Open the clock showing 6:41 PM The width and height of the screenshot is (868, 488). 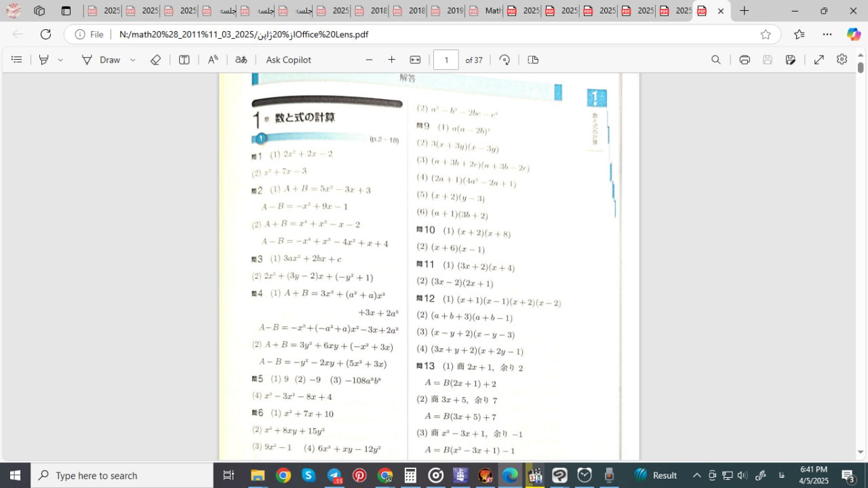coord(814,475)
